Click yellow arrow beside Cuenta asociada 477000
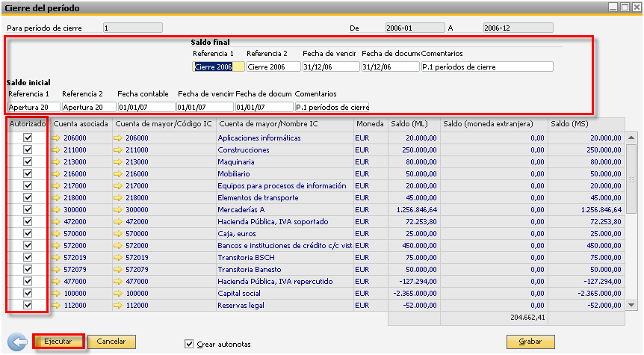The image size is (644, 355). tap(56, 282)
